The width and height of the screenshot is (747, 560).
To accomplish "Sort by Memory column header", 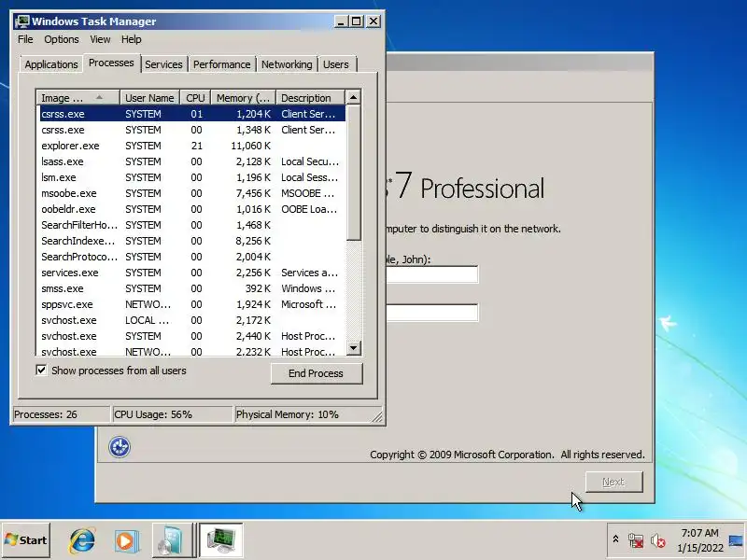I will (244, 98).
